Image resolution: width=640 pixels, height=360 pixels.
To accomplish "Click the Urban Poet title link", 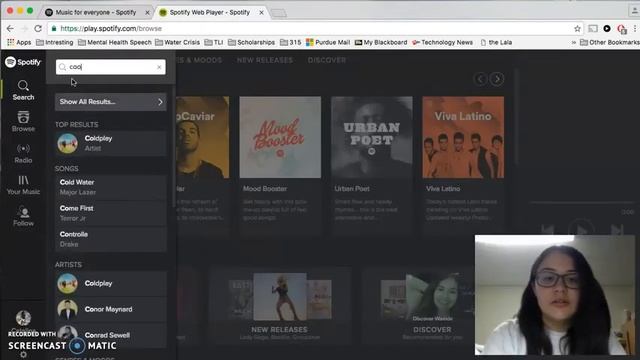I will pyautogui.click(x=352, y=189).
